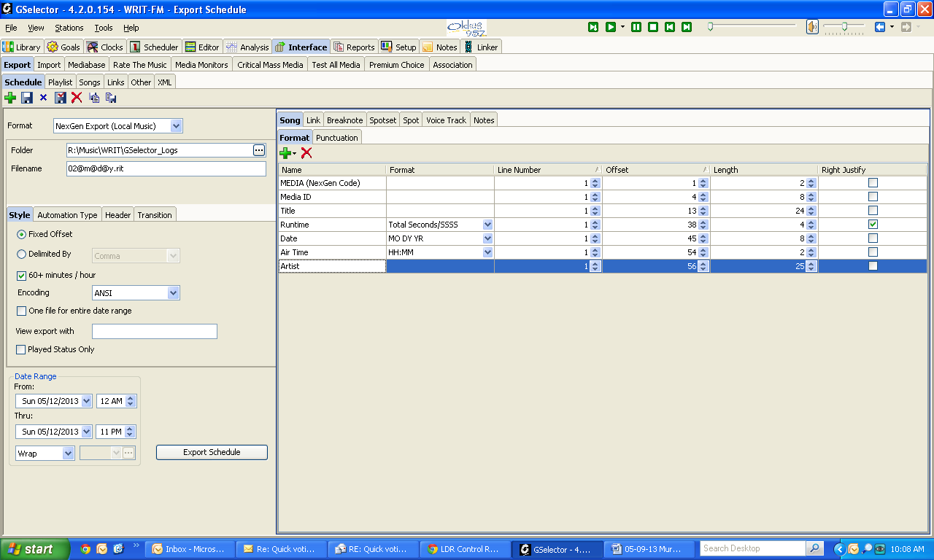Click the green play button

click(x=610, y=27)
